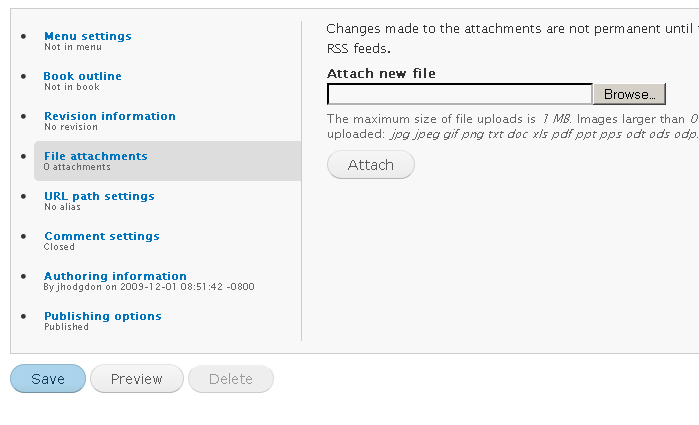Focus the Attach new file input field
The image size is (699, 425).
click(460, 94)
